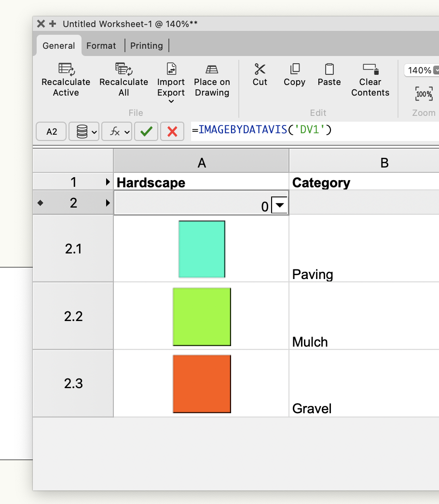Viewport: 439px width, 504px height.
Task: Click the orange Gravel color swatch
Action: click(x=202, y=384)
